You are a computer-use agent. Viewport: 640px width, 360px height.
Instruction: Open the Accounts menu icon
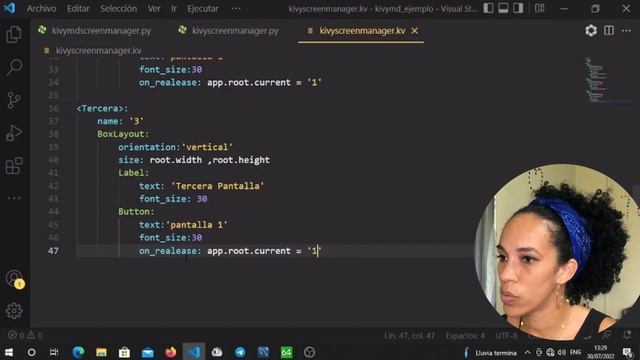click(x=15, y=279)
